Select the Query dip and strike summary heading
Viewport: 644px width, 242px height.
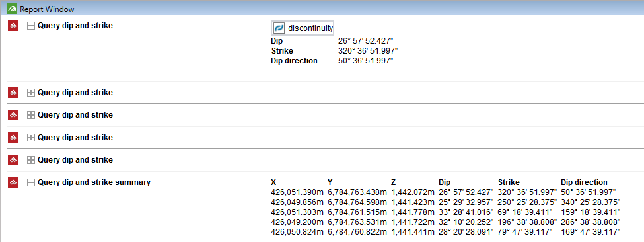pos(94,182)
